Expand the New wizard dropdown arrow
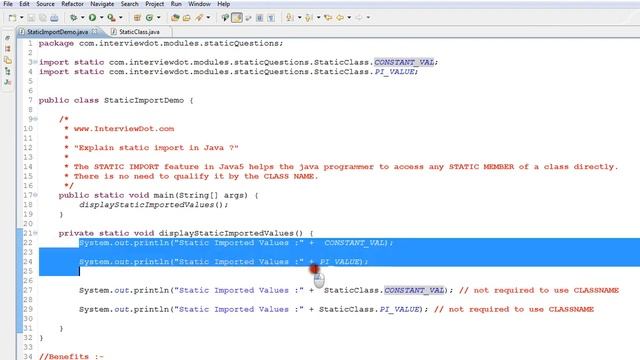The height and width of the screenshot is (360, 640). tap(22, 18)
